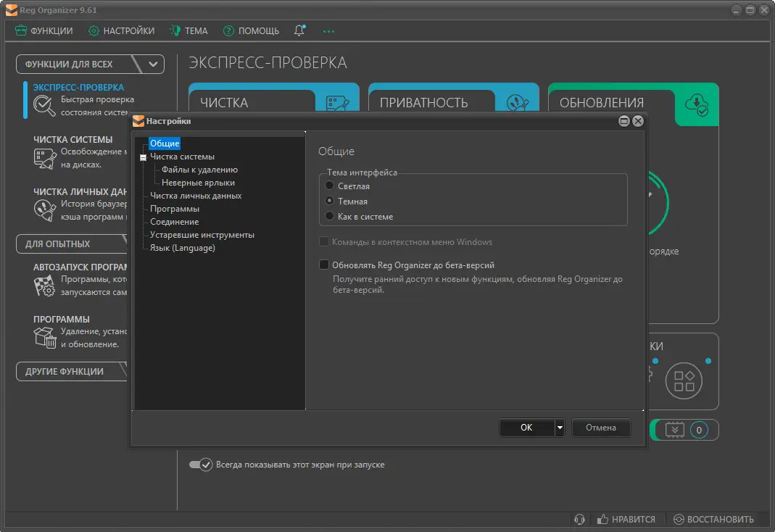Image resolution: width=775 pixels, height=532 pixels.
Task: Collapse the Чистка системы tree node
Action: 143,157
